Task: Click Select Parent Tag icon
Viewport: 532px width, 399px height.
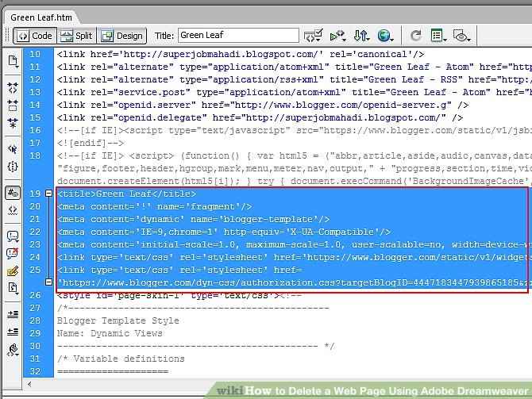Action: point(13,148)
